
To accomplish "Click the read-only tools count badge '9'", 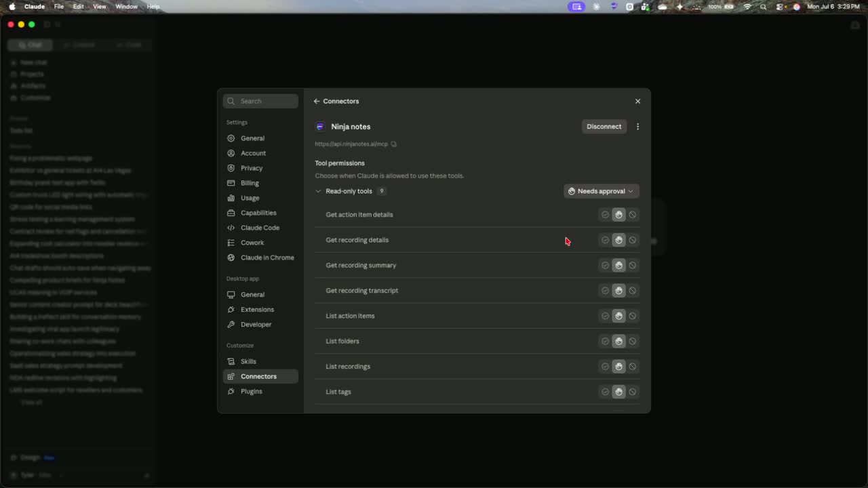I will (x=382, y=191).
